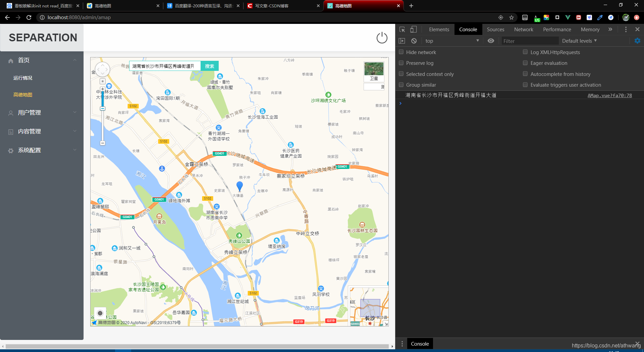The height and width of the screenshot is (352, 644).
Task: Click the address search input field
Action: point(165,66)
